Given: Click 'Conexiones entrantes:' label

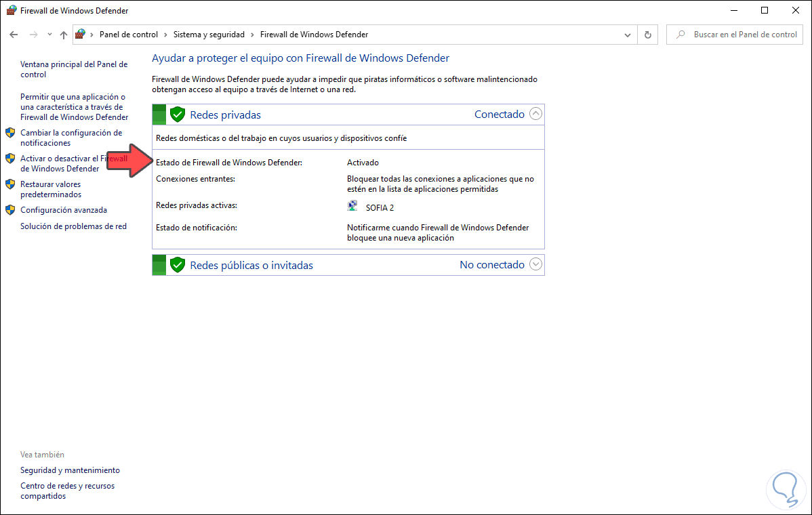Looking at the screenshot, I should coord(195,179).
